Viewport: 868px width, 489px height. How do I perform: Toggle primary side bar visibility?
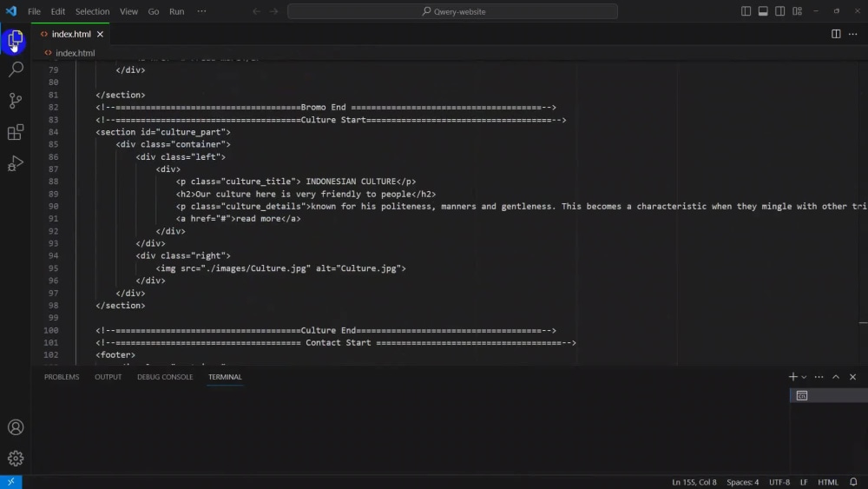click(x=746, y=11)
